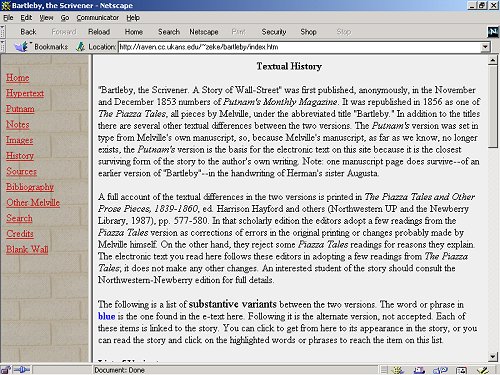Viewport: 500px width, 375px height.
Task: Open the File menu
Action: tap(8, 18)
